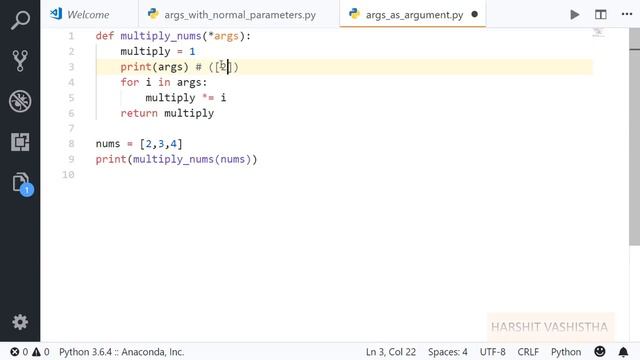Change language mode Python
The image size is (640, 360).
tap(566, 352)
